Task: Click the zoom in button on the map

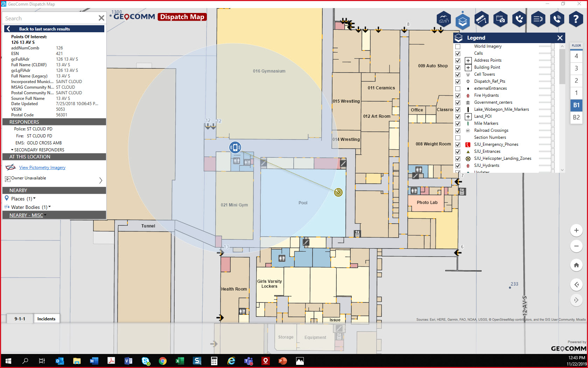Action: click(576, 230)
